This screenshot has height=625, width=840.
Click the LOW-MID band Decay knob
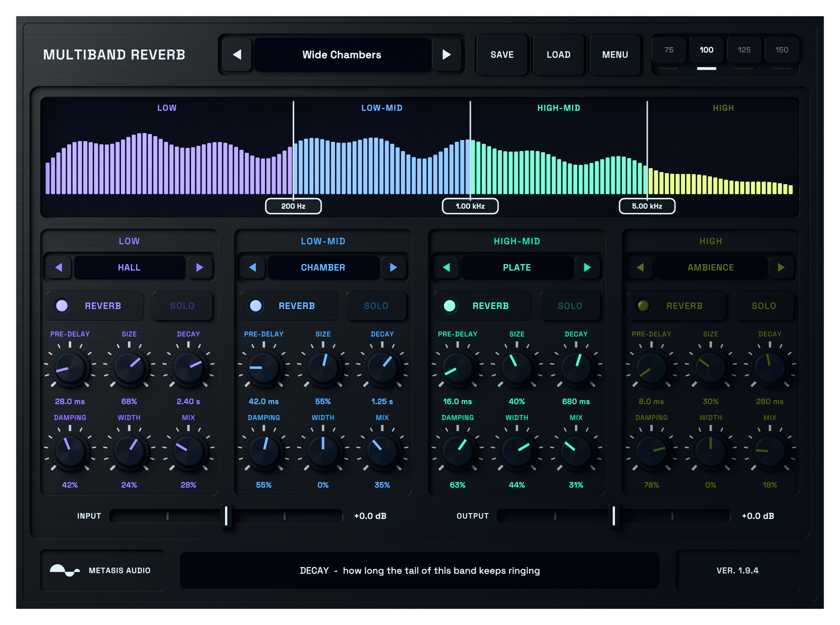coord(382,367)
